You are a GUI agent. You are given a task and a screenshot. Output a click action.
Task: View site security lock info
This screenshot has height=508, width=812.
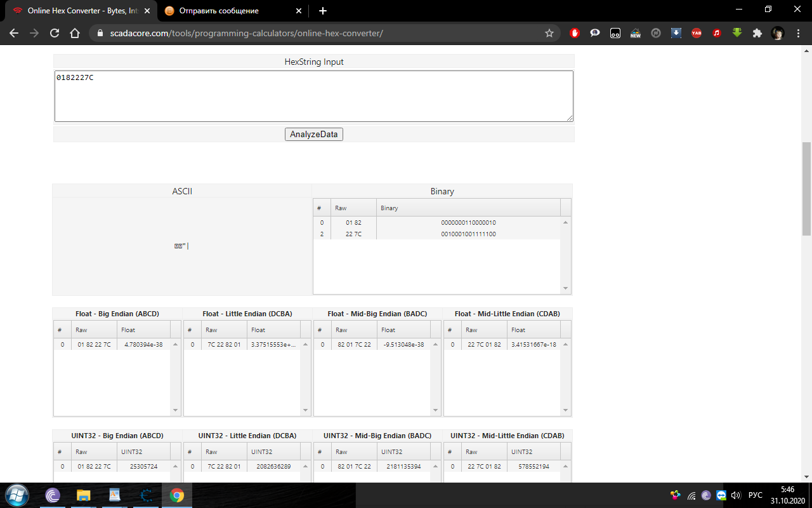click(100, 33)
